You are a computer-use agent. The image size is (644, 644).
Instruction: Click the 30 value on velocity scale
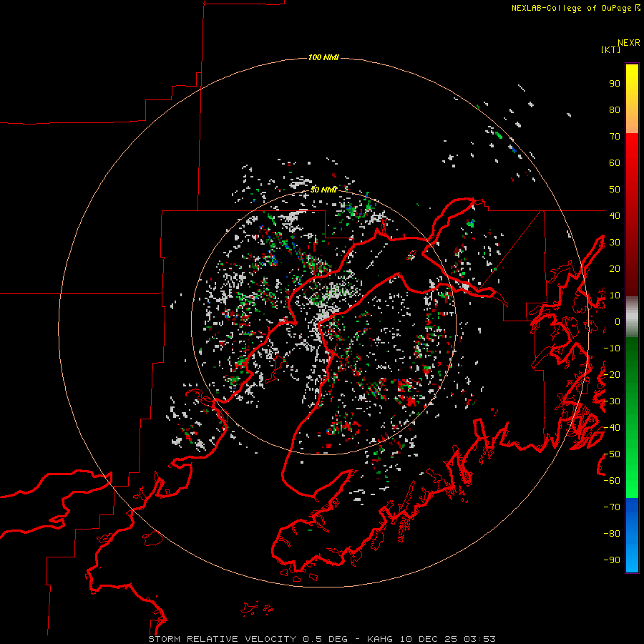pos(615,243)
